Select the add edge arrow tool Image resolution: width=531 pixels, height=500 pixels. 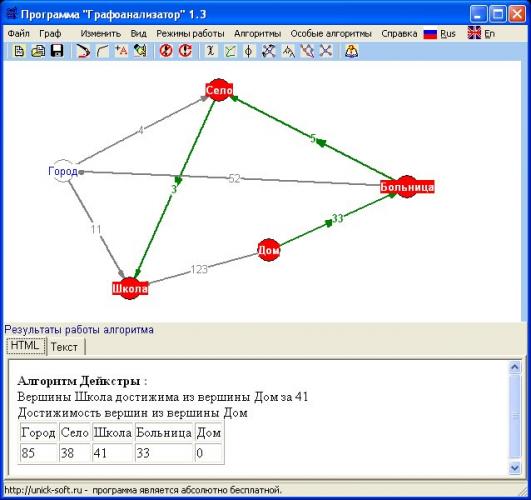coord(83,51)
